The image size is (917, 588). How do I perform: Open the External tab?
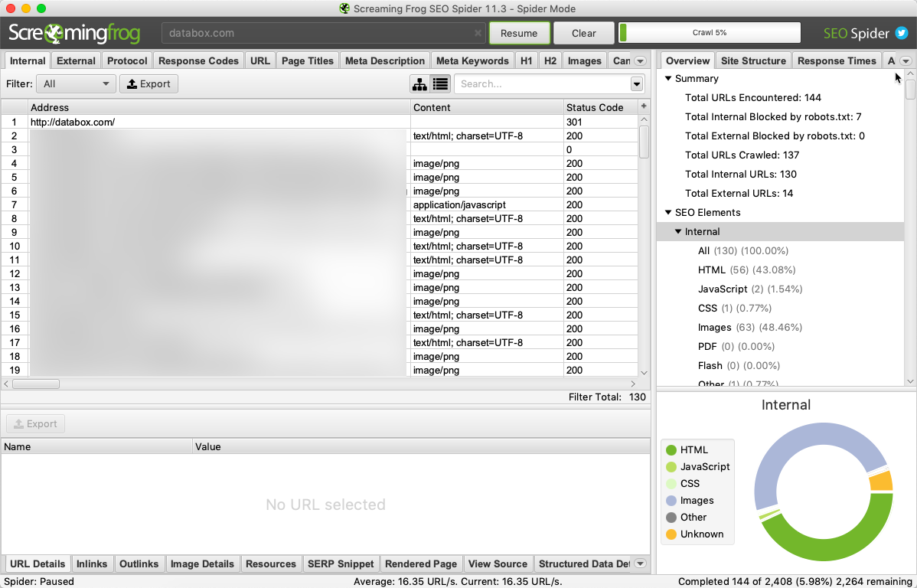[x=76, y=60]
